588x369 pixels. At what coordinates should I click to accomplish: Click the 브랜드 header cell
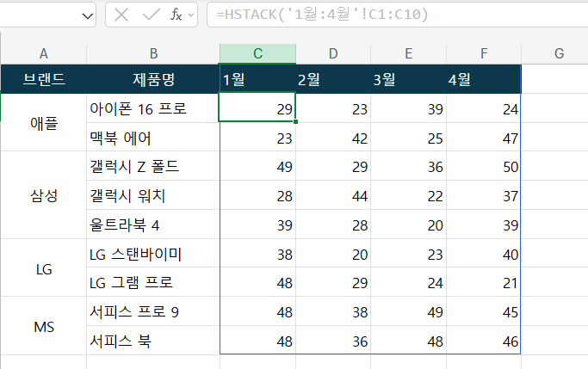44,79
